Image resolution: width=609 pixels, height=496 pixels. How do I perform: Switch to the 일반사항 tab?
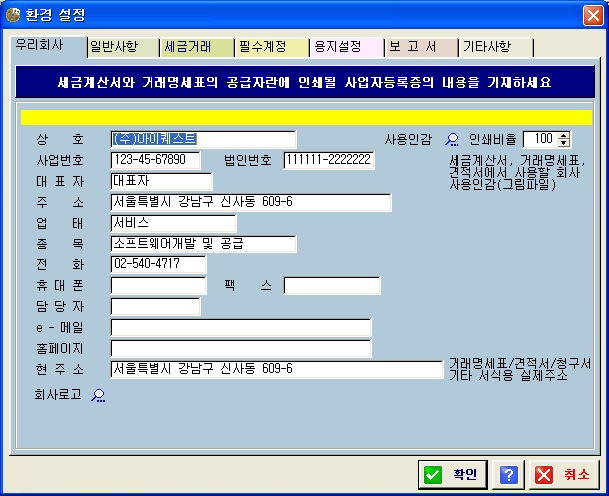pyautogui.click(x=121, y=46)
